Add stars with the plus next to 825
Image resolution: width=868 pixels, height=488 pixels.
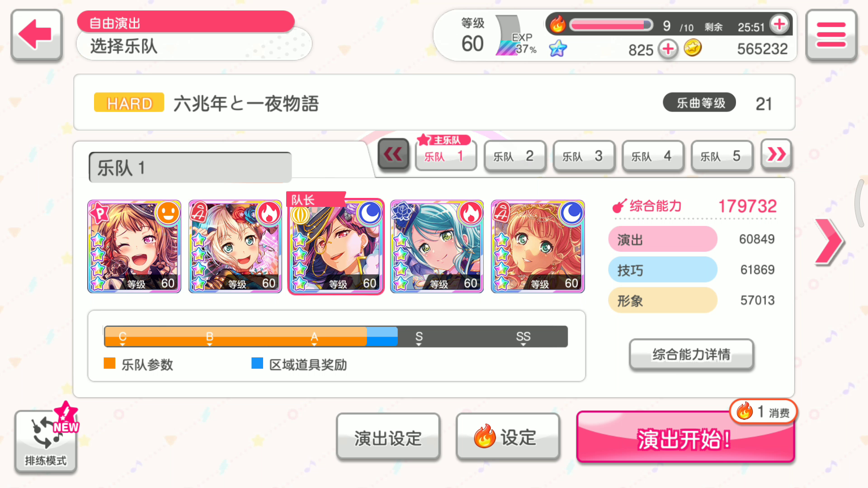pos(668,49)
